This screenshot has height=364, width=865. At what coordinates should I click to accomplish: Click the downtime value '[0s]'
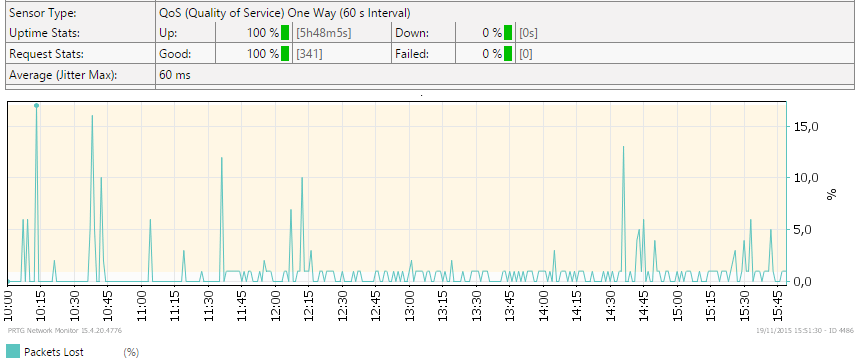(x=528, y=33)
